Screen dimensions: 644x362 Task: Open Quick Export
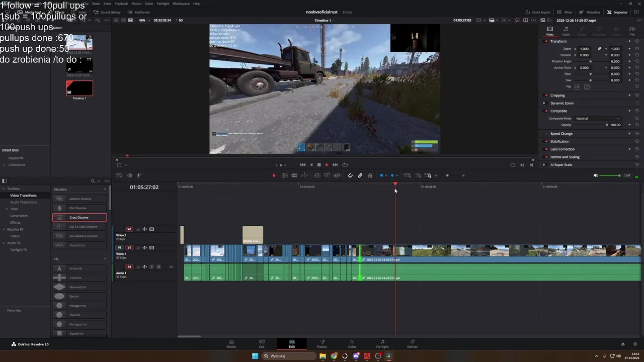(x=537, y=12)
